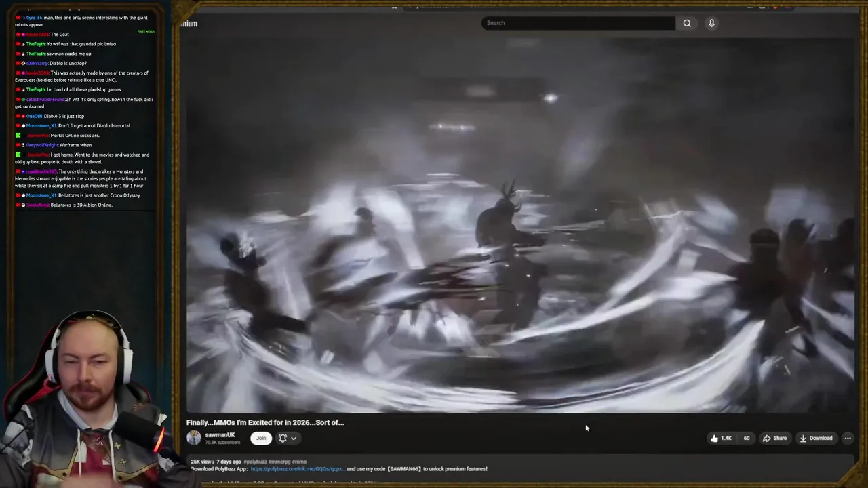Viewport: 868px width, 488px height.
Task: Click the video player to pause
Action: (520, 224)
